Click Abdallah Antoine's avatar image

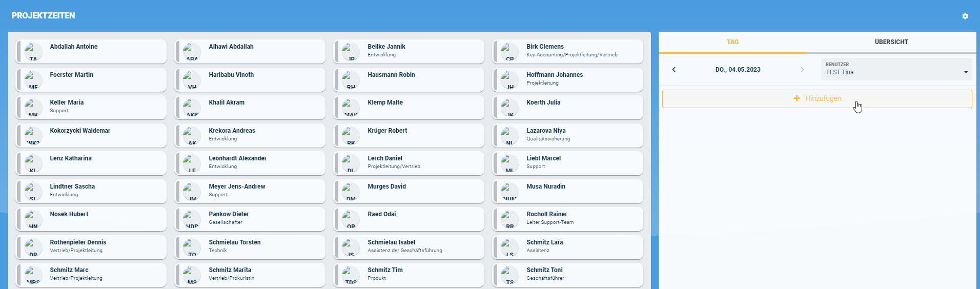click(33, 52)
